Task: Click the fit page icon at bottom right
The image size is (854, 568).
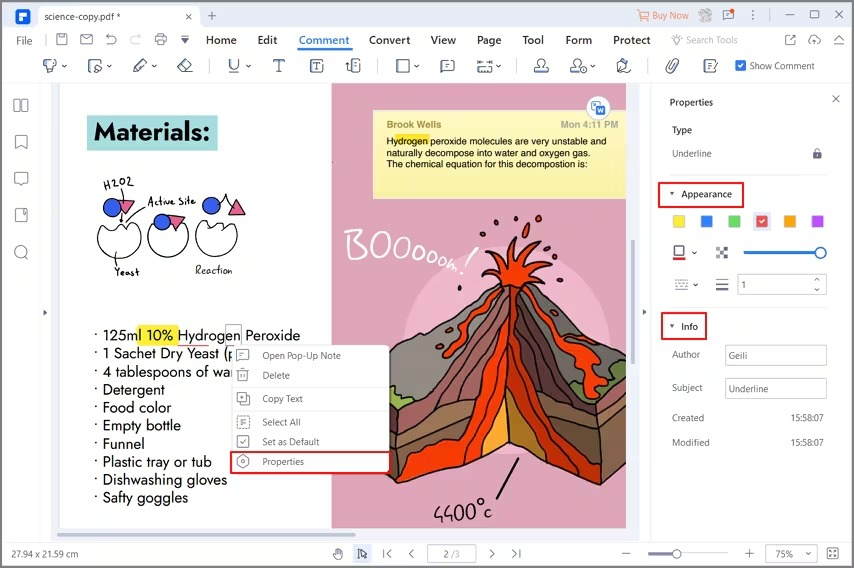Action: click(833, 554)
